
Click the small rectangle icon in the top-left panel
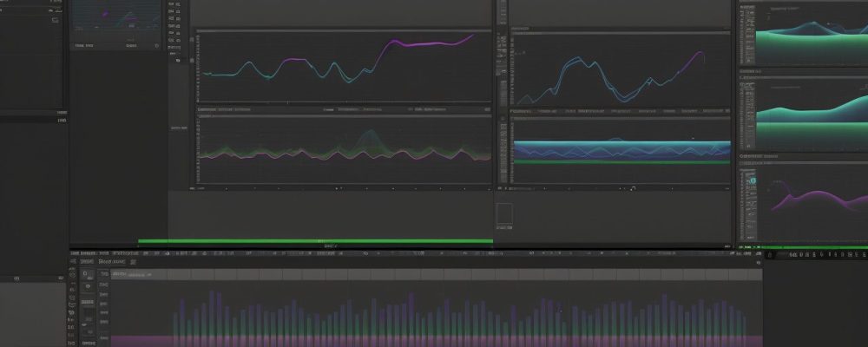pos(55,20)
